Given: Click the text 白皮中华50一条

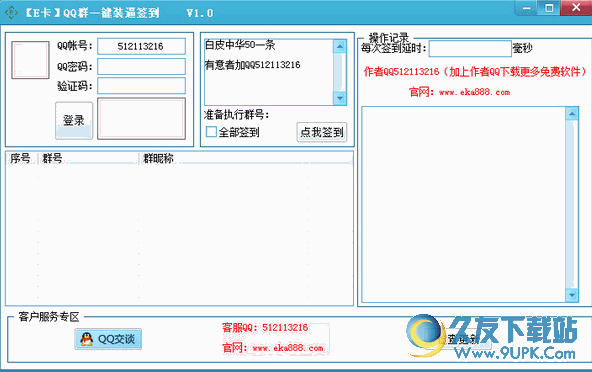Looking at the screenshot, I should click(240, 45).
